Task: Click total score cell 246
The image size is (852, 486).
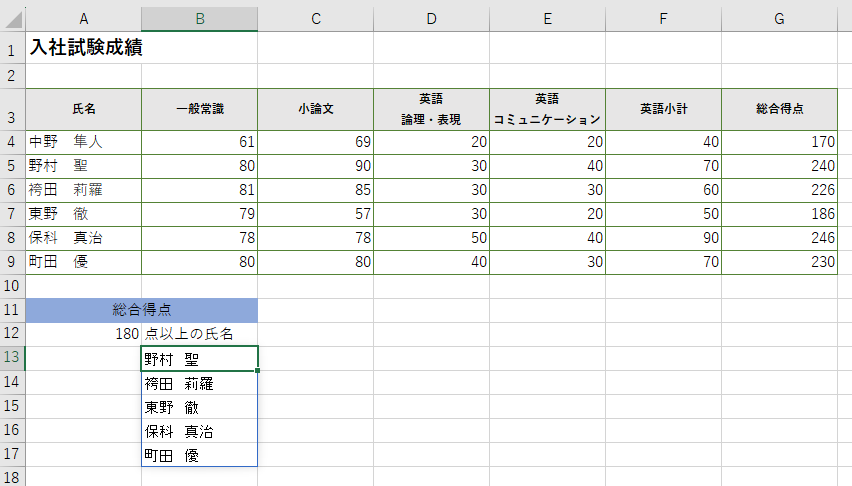Action: pos(779,238)
